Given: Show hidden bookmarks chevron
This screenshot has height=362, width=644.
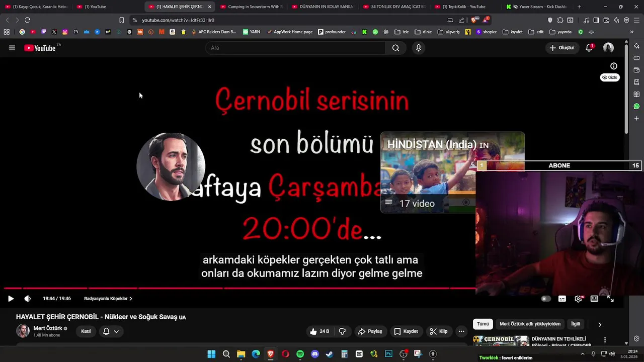Looking at the screenshot, I should pyautogui.click(x=631, y=32).
